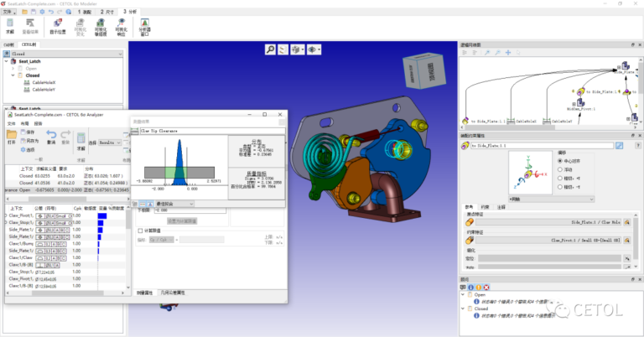Viewport: 644px width, 337px height.
Task: Click the blue edit icon beside joint name field
Action: click(620, 145)
